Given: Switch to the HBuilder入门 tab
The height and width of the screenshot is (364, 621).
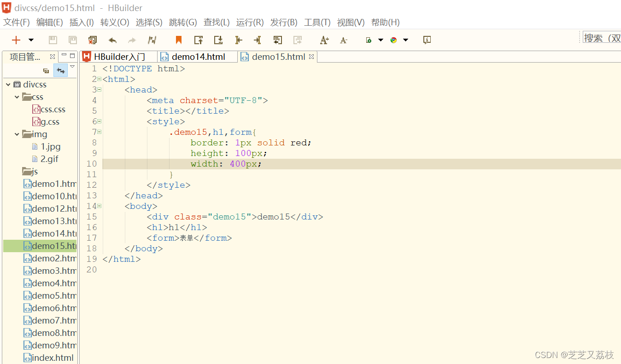Looking at the screenshot, I should tap(119, 57).
